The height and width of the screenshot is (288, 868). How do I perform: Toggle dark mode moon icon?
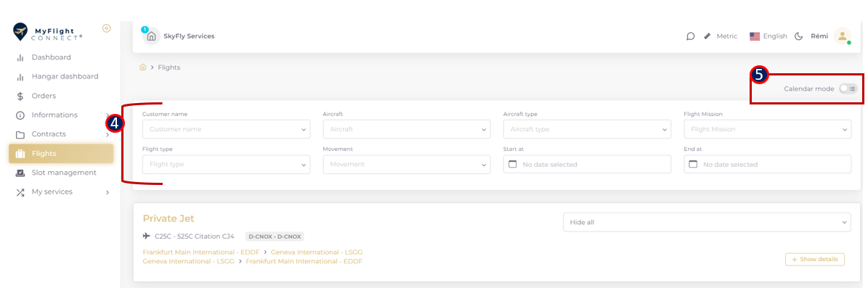pyautogui.click(x=798, y=36)
